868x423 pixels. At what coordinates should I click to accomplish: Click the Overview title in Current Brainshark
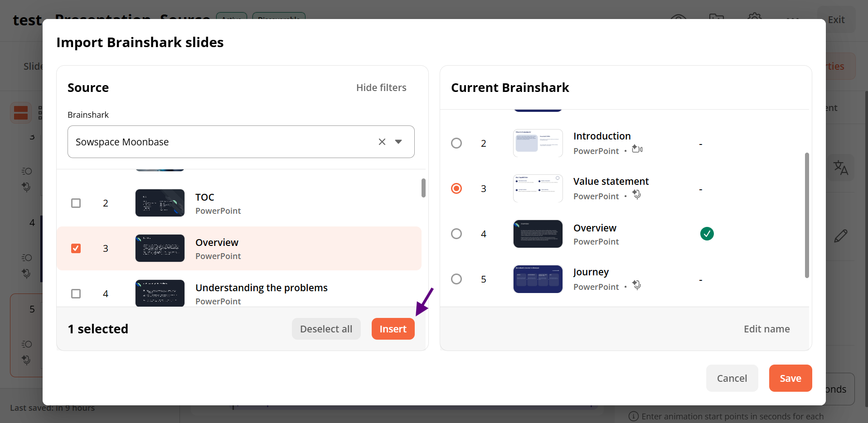595,228
